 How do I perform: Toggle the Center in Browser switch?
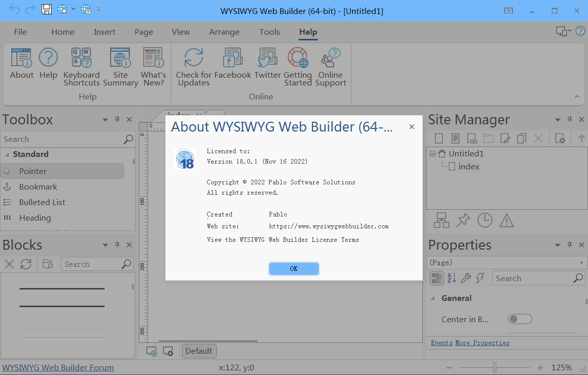point(520,319)
